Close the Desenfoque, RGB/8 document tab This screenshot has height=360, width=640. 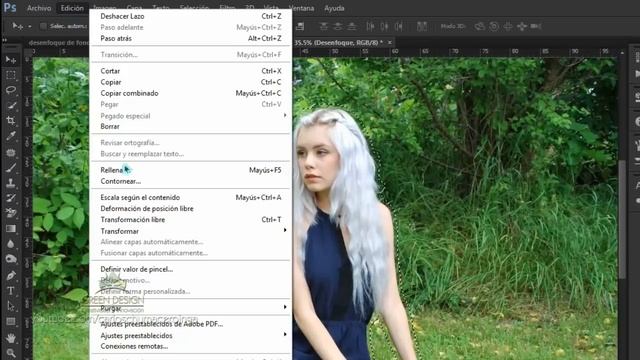tap(390, 42)
